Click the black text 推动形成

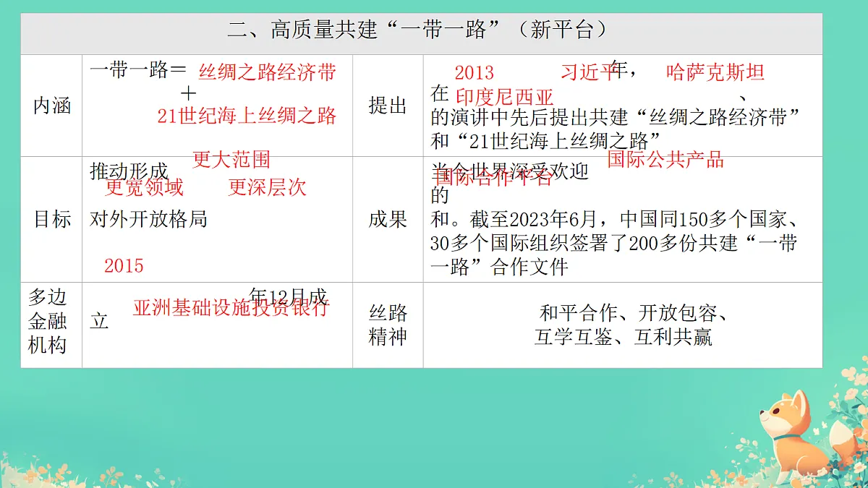[129, 172]
